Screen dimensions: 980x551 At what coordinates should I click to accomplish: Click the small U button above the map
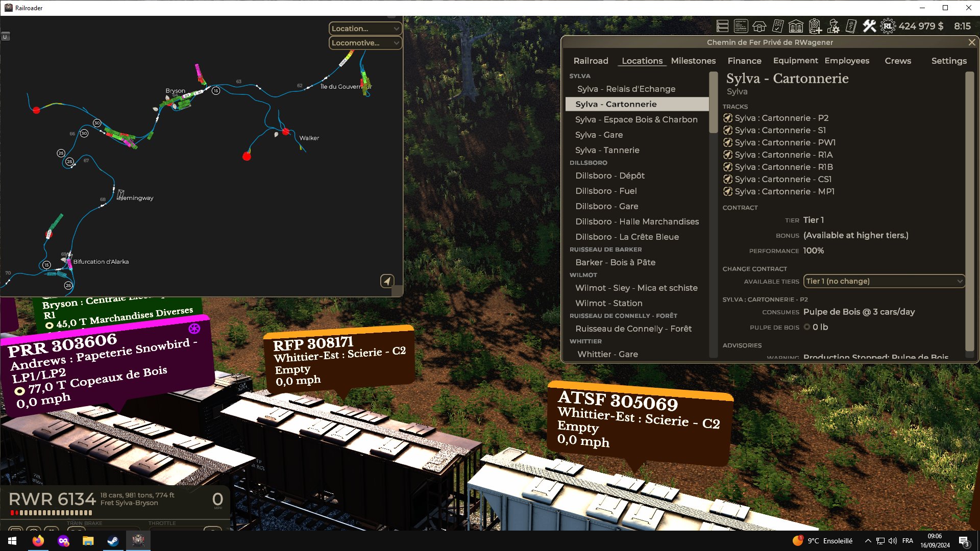point(5,37)
